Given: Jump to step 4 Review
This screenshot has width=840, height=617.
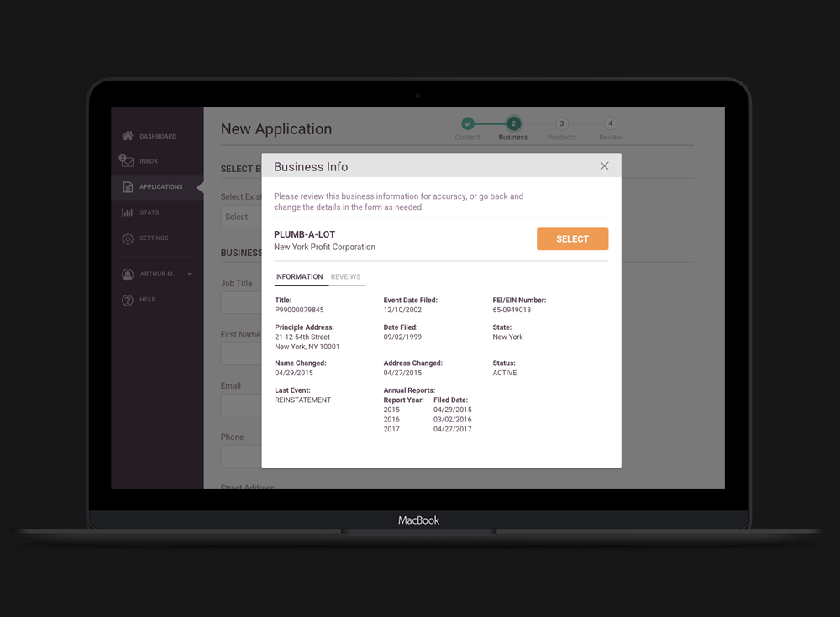Looking at the screenshot, I should [610, 123].
